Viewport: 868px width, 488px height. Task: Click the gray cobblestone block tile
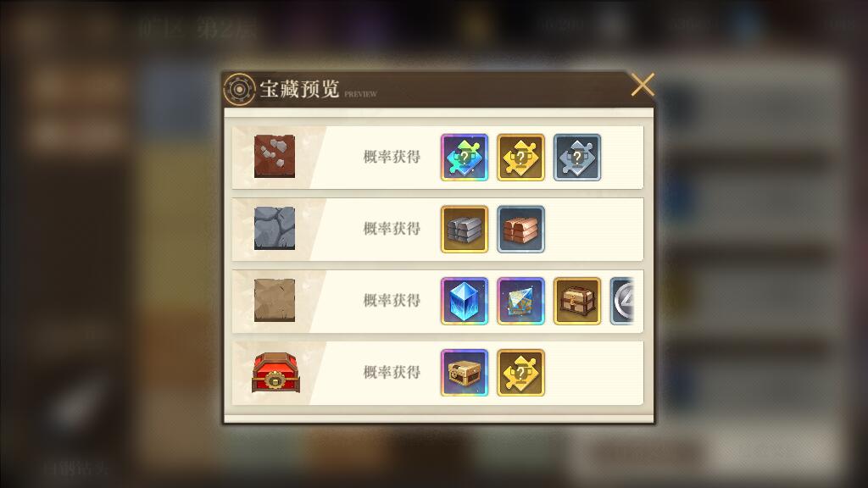click(275, 229)
